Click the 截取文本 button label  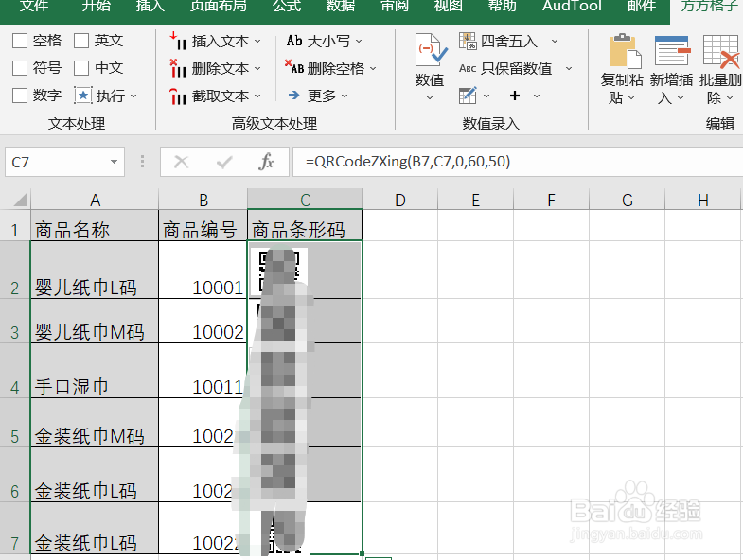(221, 96)
